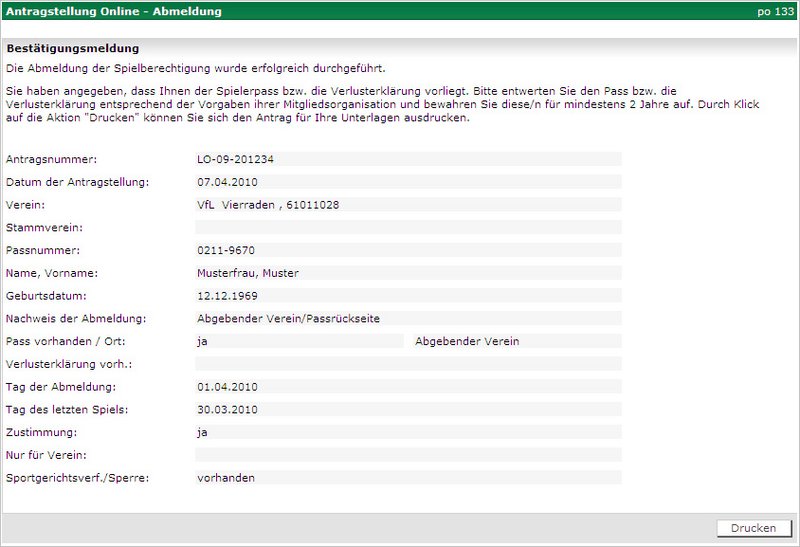Select the Tag der Abmeldung field

[x=408, y=387]
